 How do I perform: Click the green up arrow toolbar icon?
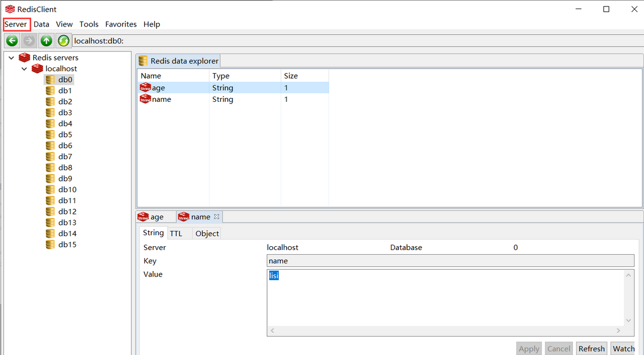click(x=47, y=40)
